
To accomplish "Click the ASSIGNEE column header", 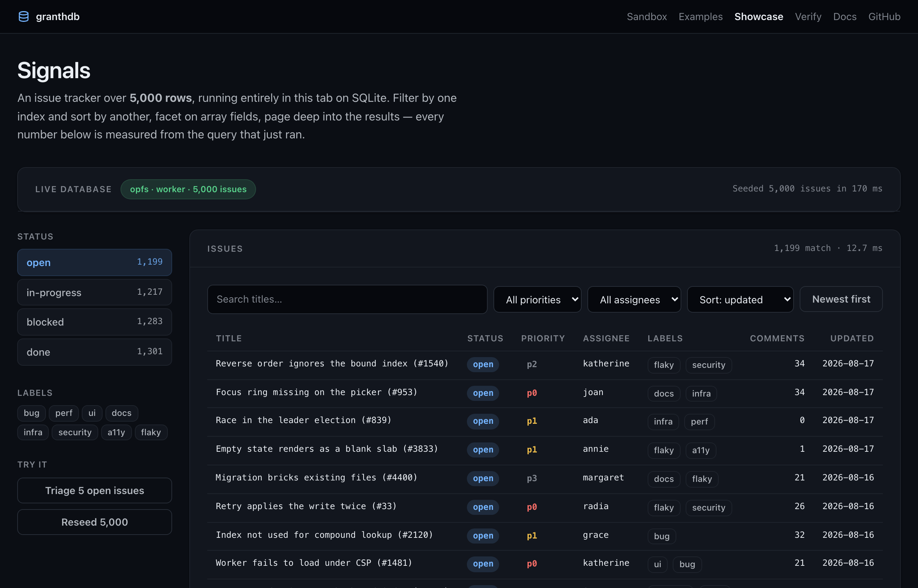I will coord(606,338).
